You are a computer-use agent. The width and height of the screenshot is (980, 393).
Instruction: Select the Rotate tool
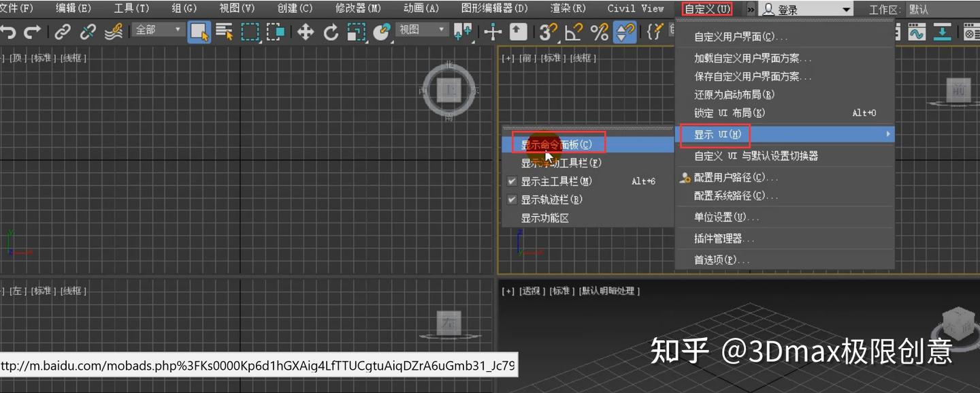point(331,31)
